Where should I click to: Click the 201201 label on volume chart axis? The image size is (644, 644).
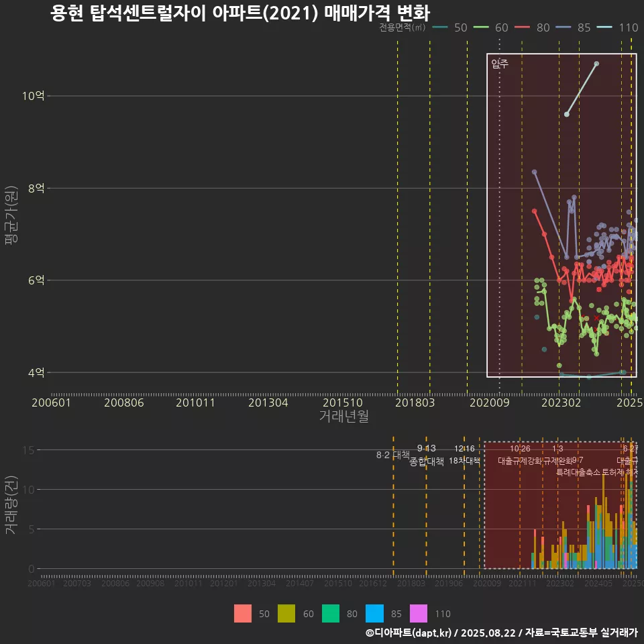pyautogui.click(x=224, y=583)
